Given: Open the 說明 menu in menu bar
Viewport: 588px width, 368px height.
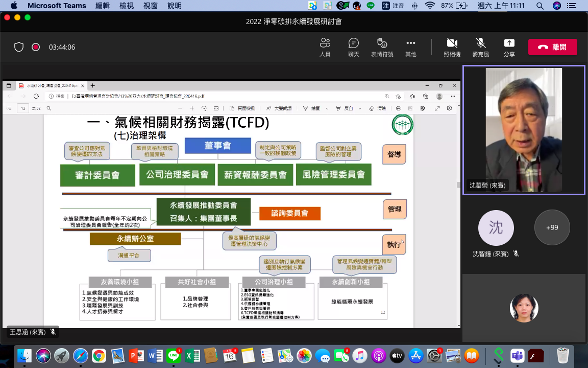Looking at the screenshot, I should [x=175, y=6].
